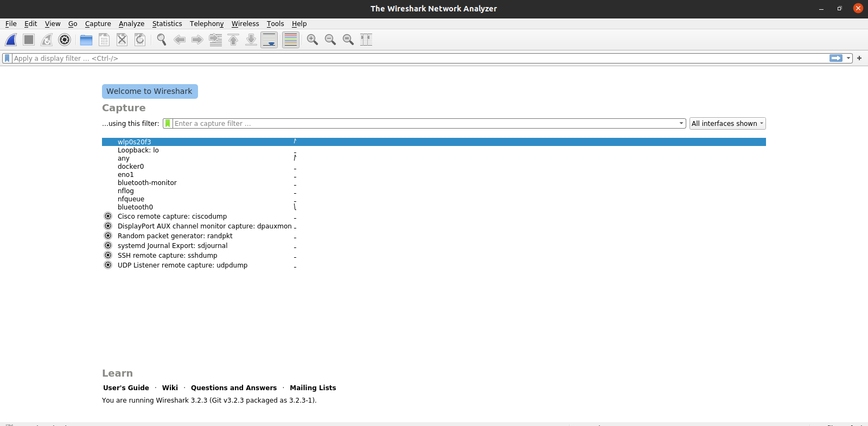Restart the current capture icon

click(47, 40)
